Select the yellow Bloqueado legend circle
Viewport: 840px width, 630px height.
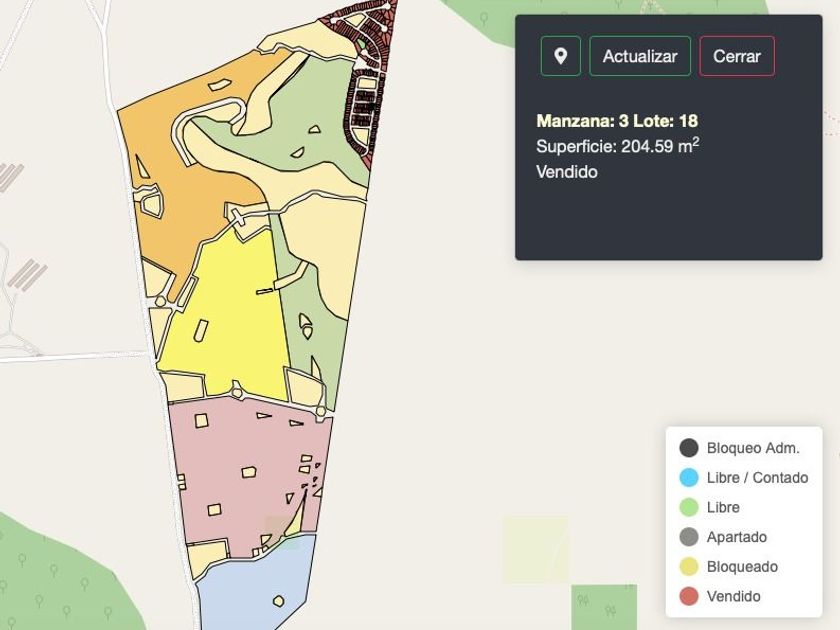(688, 567)
